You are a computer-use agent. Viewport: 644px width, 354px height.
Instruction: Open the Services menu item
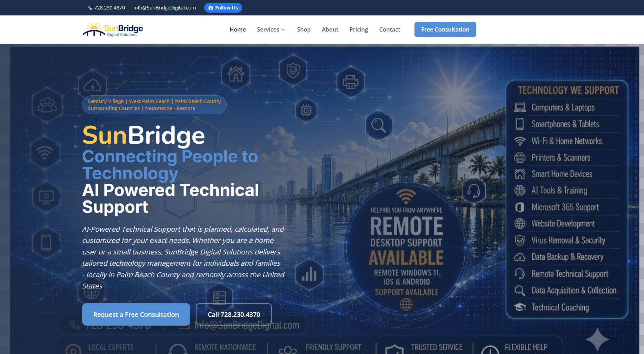[268, 29]
